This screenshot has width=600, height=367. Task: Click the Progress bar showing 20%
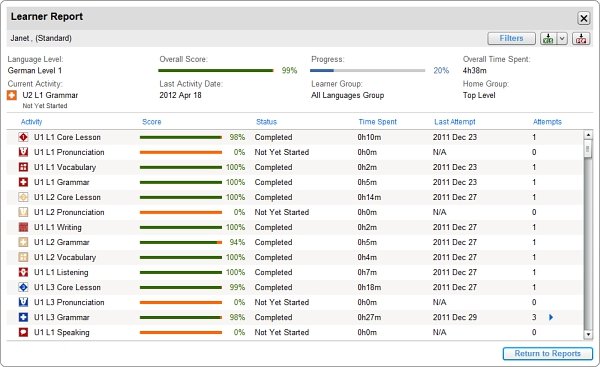coord(367,70)
